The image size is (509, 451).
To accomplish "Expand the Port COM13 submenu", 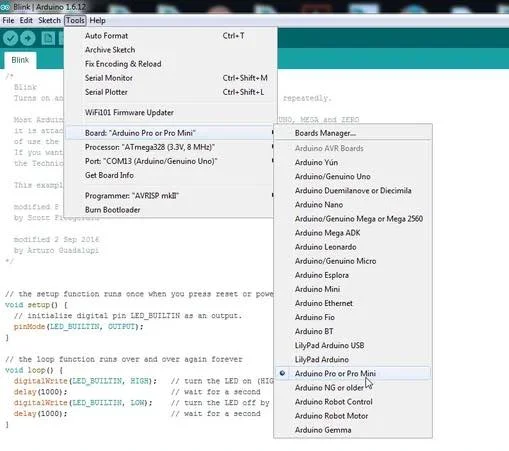I will 170,161.
